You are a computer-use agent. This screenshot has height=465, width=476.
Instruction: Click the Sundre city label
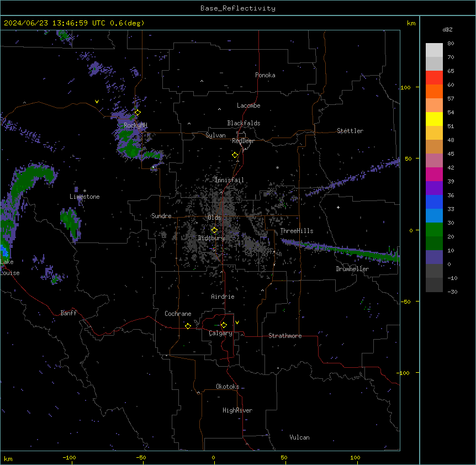tap(161, 216)
